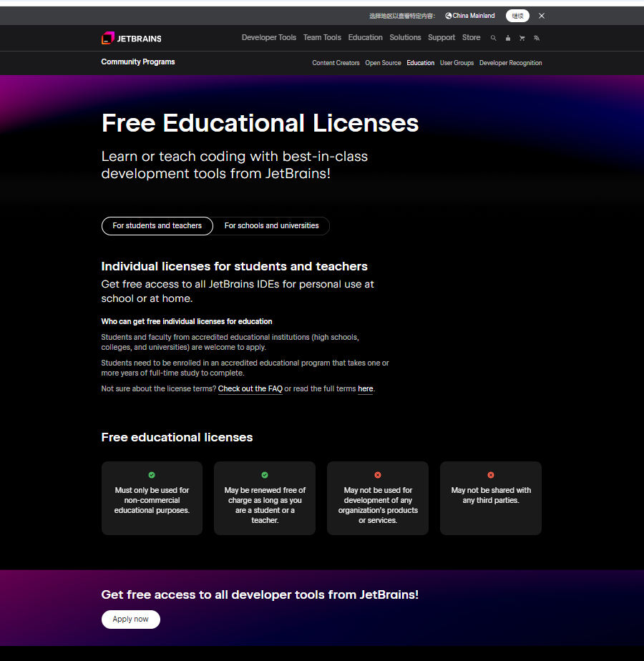Image resolution: width=644 pixels, height=661 pixels.
Task: Open the Check out the FAQ link
Action: point(250,389)
